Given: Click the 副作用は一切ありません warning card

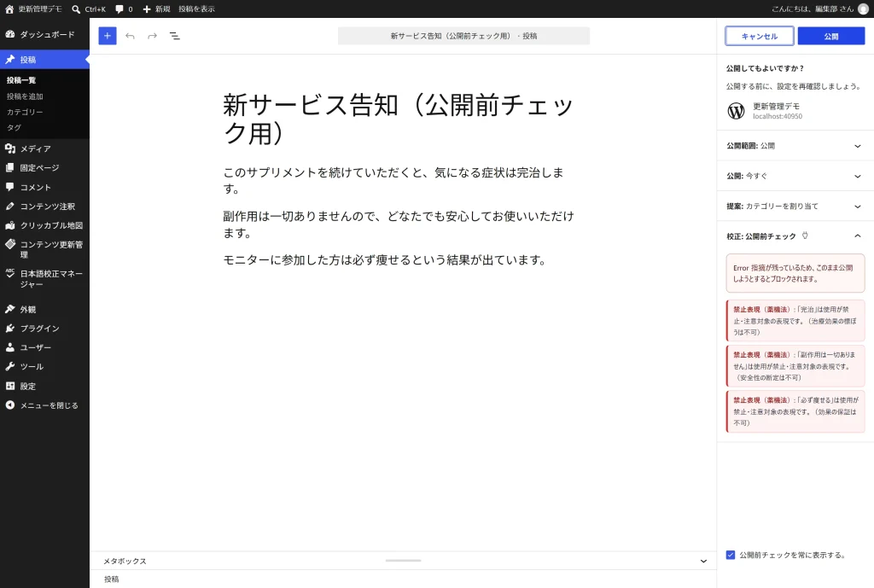Looking at the screenshot, I should [795, 366].
